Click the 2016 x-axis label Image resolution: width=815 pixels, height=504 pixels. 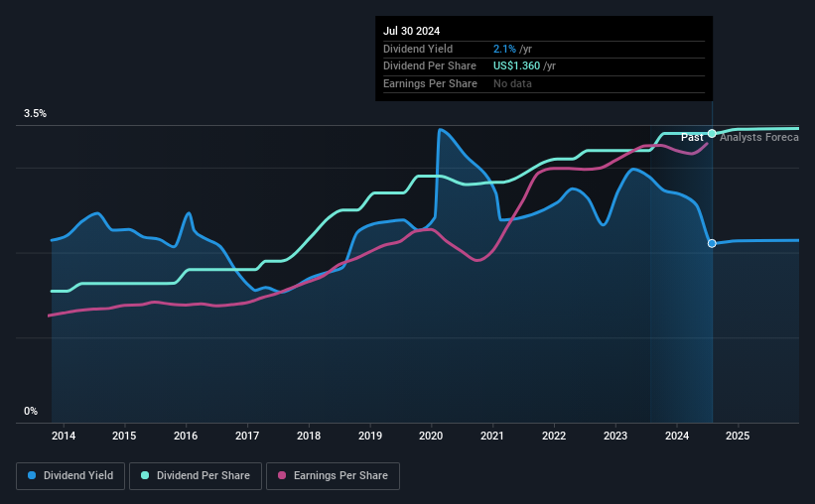[186, 436]
